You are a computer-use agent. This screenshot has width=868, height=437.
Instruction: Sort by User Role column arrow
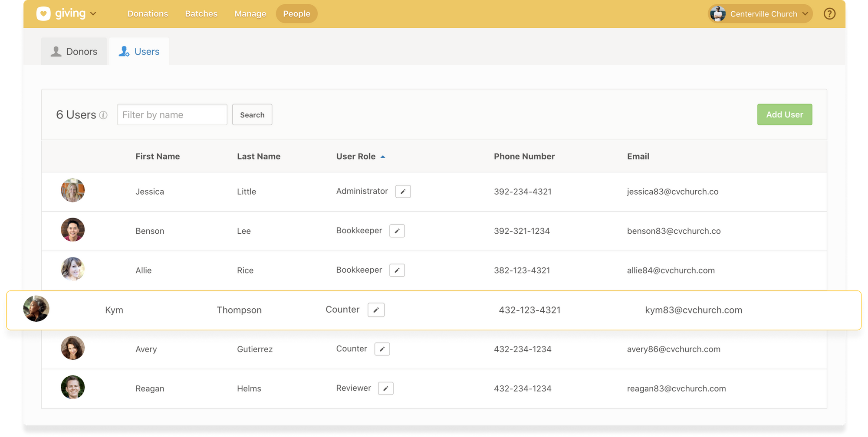click(383, 157)
